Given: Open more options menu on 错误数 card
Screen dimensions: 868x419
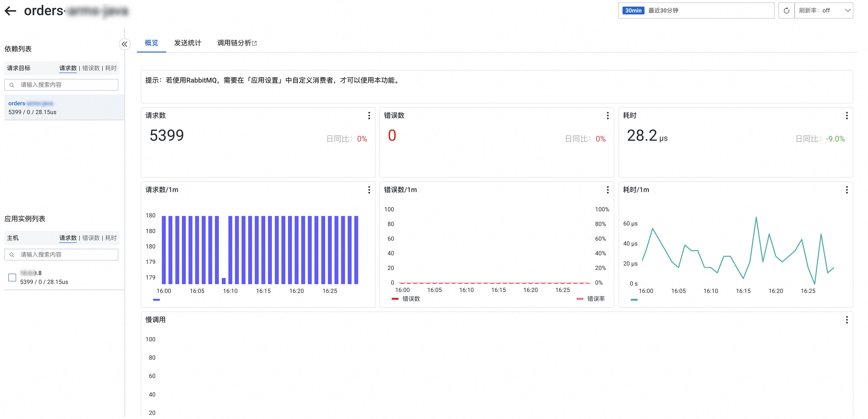Looking at the screenshot, I should click(608, 116).
